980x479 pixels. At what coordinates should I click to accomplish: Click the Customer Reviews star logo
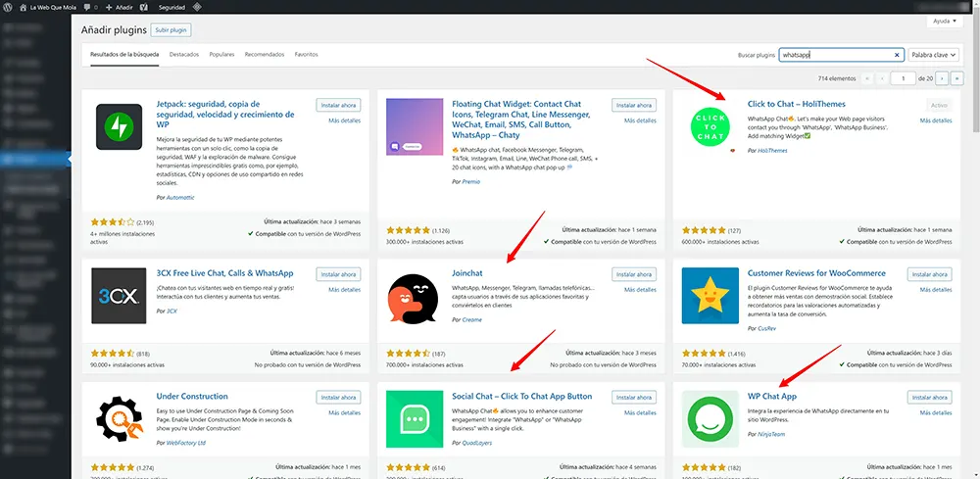tap(710, 296)
